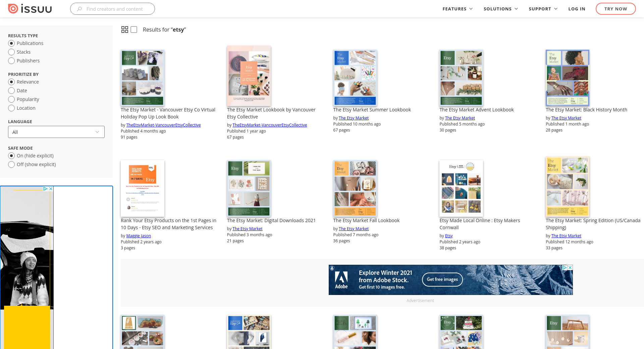
Task: Prioritize results by Popularity
Action: click(11, 99)
